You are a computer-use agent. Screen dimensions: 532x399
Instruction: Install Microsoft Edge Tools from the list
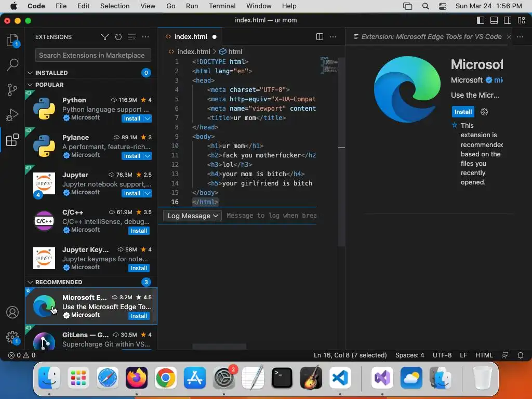pos(139,316)
